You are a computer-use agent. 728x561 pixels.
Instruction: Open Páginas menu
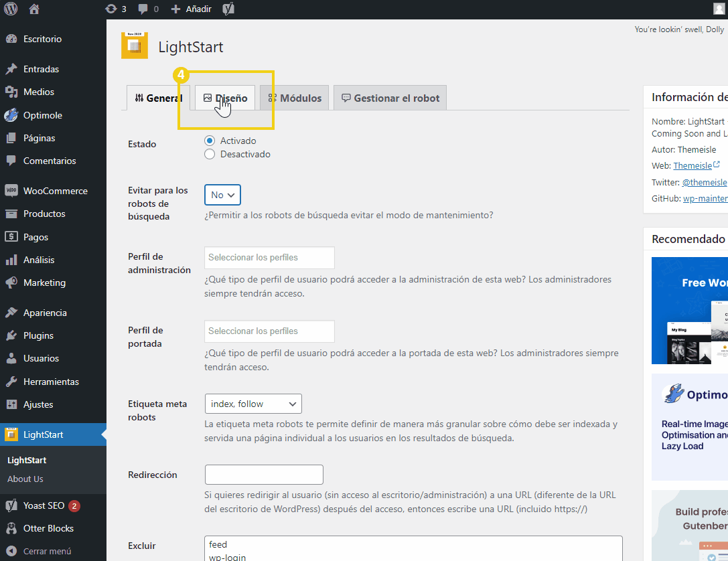(39, 138)
